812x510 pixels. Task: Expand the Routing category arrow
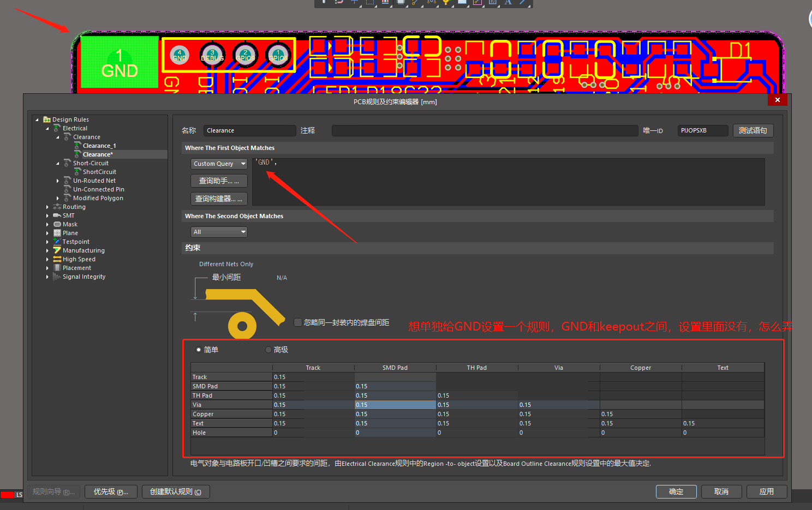click(x=47, y=207)
